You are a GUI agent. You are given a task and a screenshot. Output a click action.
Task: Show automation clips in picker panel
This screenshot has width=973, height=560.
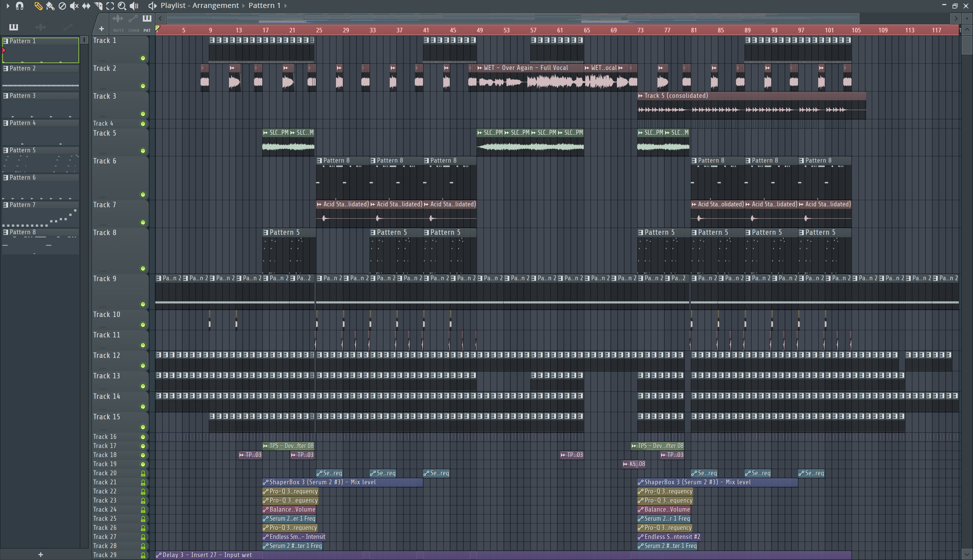coord(68,27)
